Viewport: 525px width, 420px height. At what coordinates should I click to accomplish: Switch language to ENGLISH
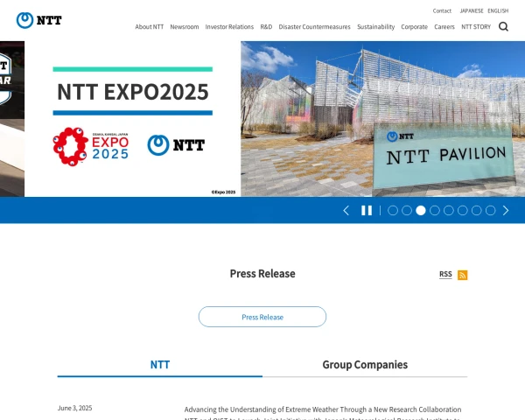pyautogui.click(x=498, y=11)
